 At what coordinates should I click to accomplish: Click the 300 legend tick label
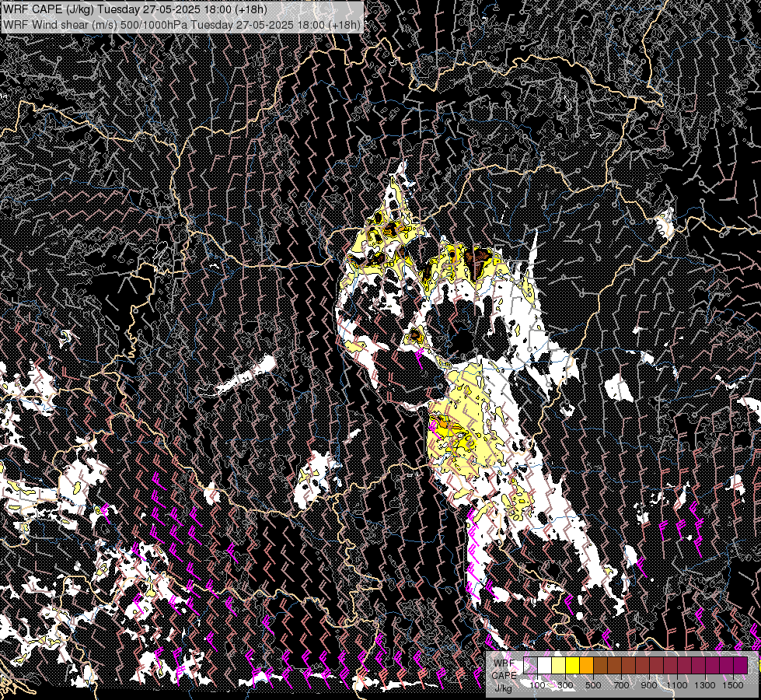pyautogui.click(x=565, y=685)
